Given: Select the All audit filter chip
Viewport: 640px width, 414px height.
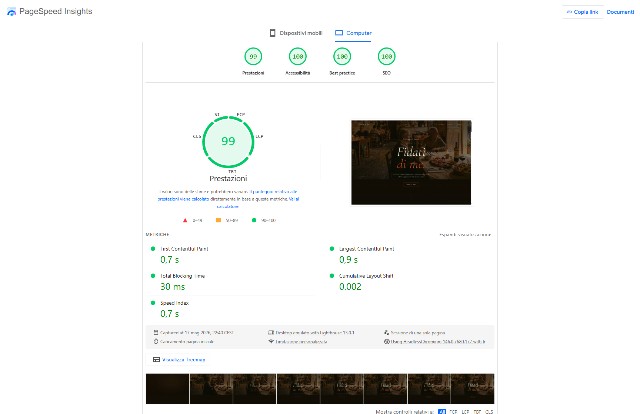Looking at the screenshot, I should coord(442,412).
